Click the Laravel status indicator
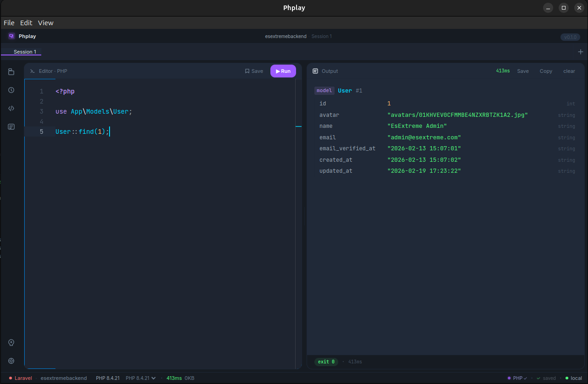Viewport: 588px width, 384px height. coord(20,378)
